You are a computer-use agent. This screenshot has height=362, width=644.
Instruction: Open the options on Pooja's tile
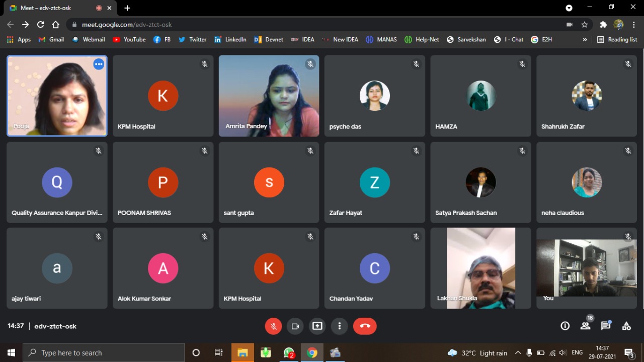tap(99, 64)
